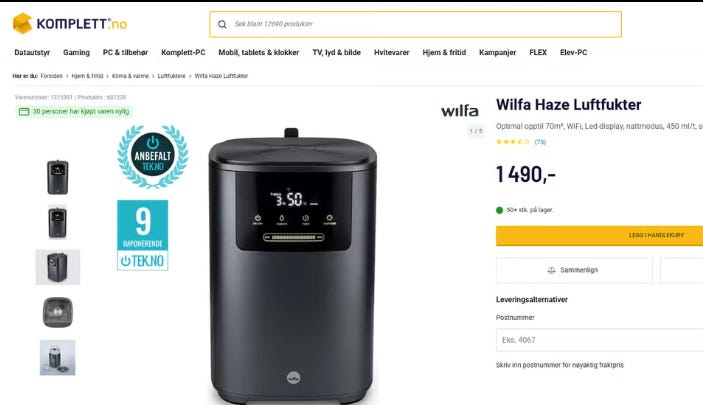Select the last thumbnail showing disassembled parts
The image size is (703, 405).
tap(58, 357)
